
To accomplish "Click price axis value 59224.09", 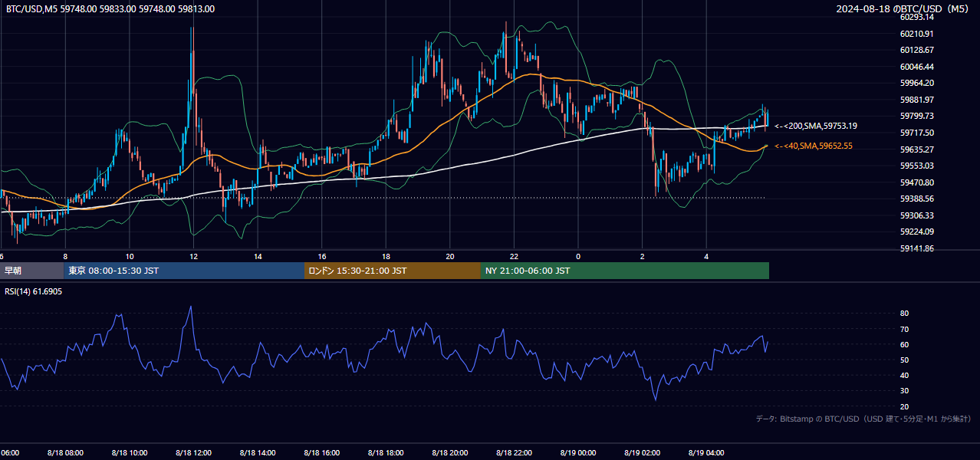I will coord(917,232).
